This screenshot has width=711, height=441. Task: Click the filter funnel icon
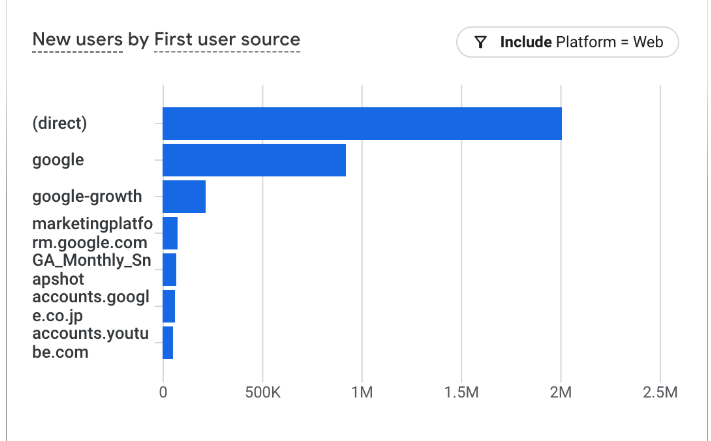click(481, 42)
